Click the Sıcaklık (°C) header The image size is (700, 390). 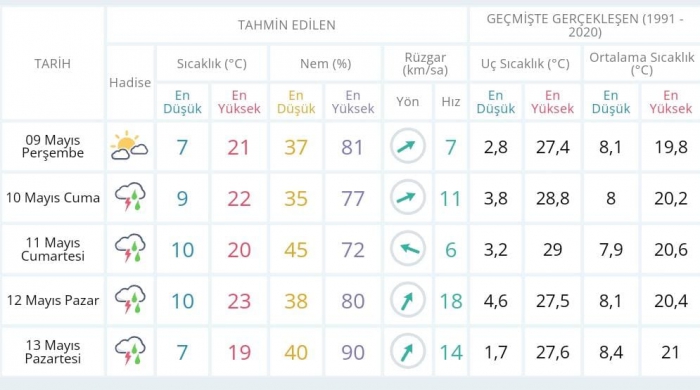point(212,64)
